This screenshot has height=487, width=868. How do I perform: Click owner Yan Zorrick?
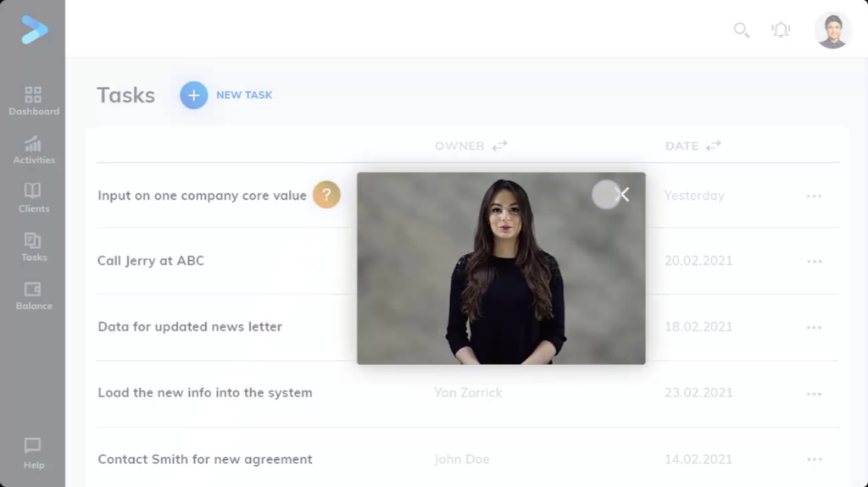(x=468, y=393)
